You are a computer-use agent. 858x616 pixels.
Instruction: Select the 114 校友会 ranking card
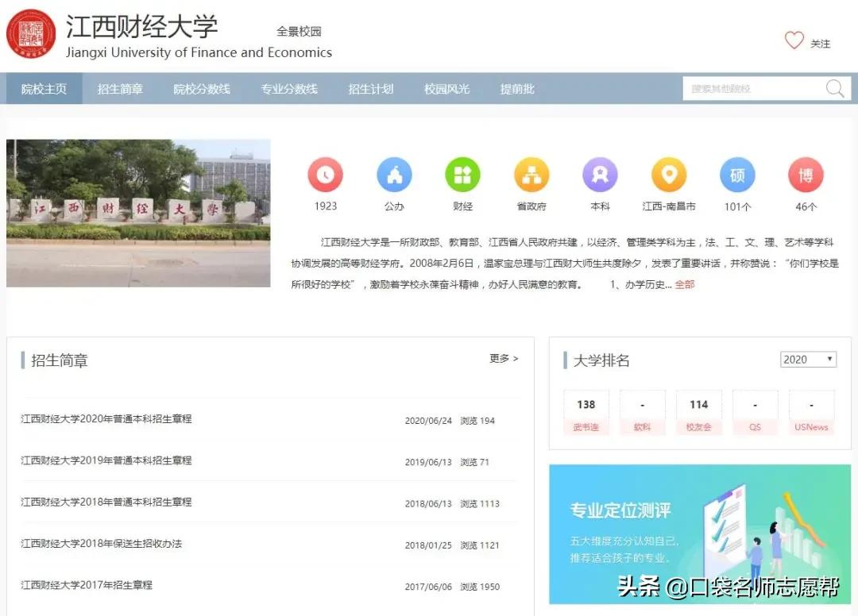[x=698, y=412]
